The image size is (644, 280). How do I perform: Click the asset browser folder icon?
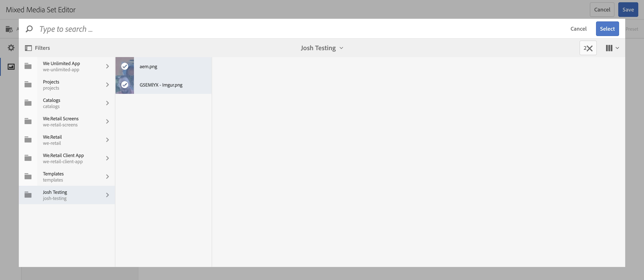tap(9, 29)
